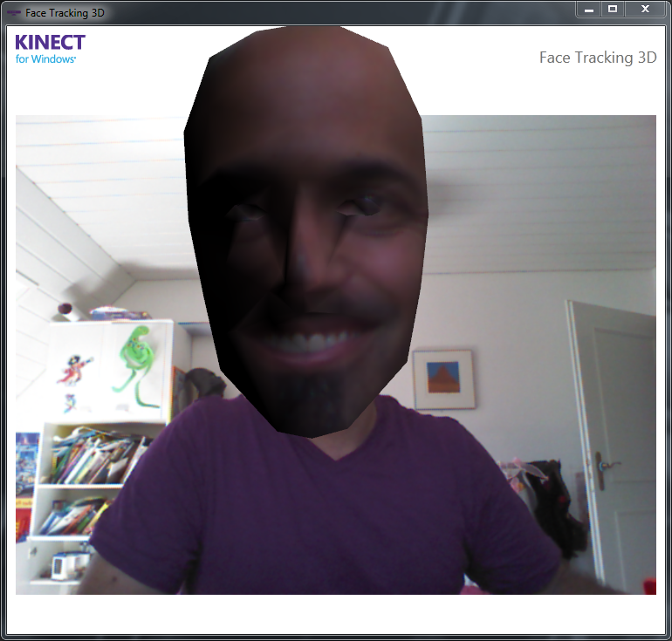Minimize the Face Tracking 3D window
The width and height of the screenshot is (672, 641).
coord(589,10)
